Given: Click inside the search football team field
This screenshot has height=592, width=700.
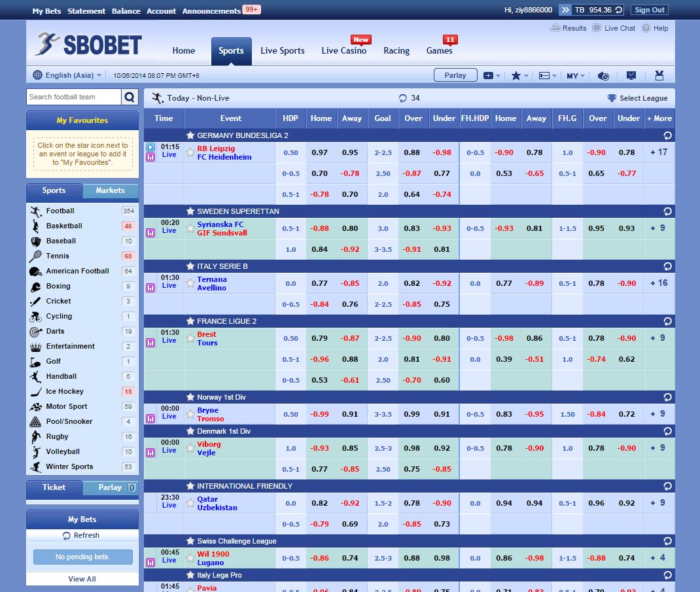Looking at the screenshot, I should tap(72, 96).
